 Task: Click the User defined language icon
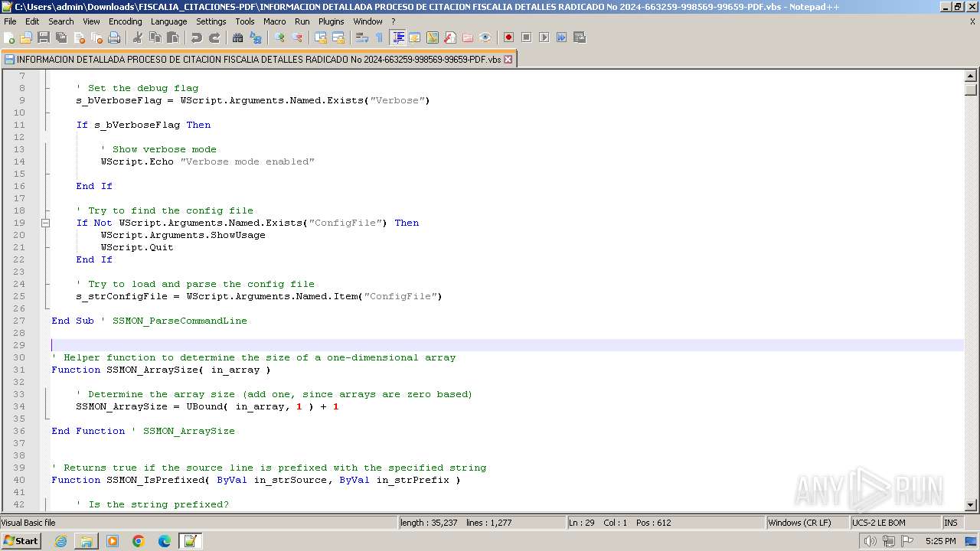pos(415,37)
